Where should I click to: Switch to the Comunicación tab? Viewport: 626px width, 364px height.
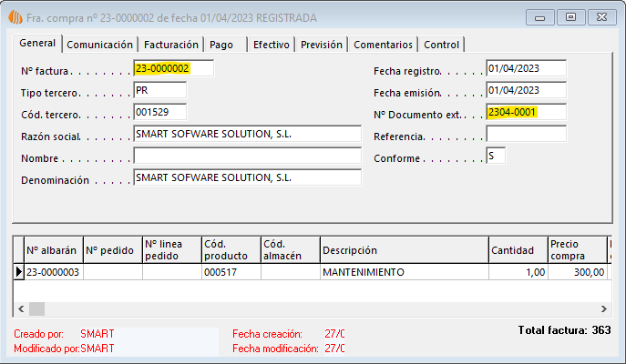[x=100, y=45]
